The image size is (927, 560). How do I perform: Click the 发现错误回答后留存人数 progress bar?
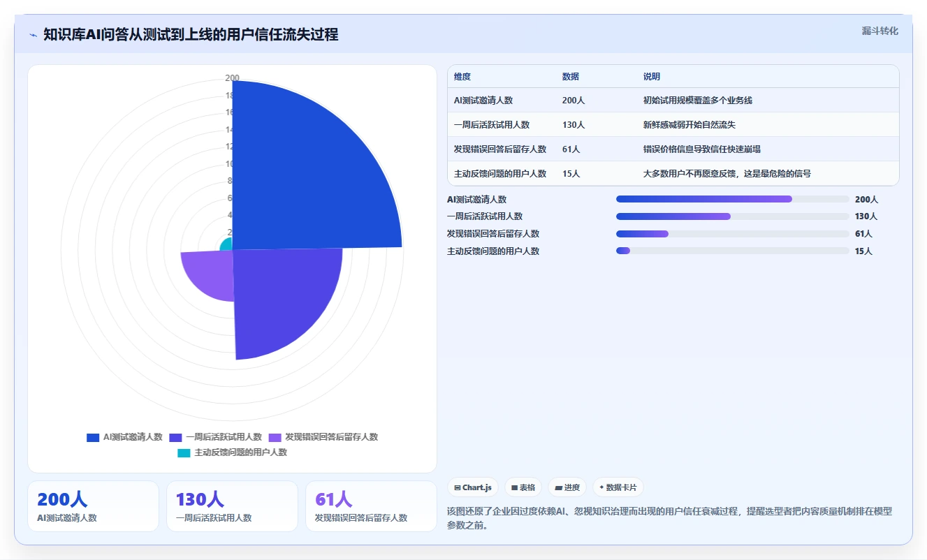pyautogui.click(x=733, y=233)
